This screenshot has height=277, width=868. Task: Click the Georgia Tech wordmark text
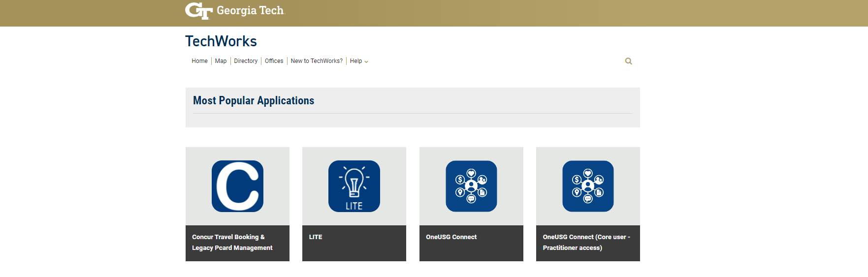250,11
